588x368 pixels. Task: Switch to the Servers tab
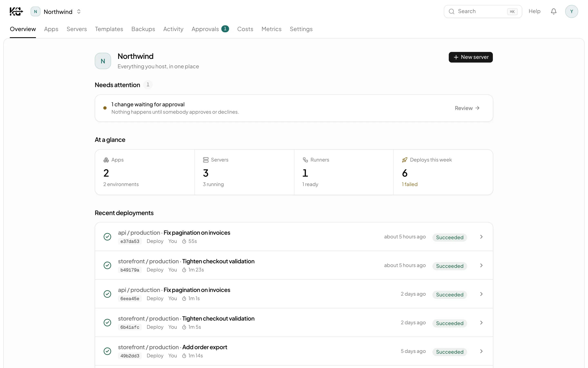pos(77,29)
